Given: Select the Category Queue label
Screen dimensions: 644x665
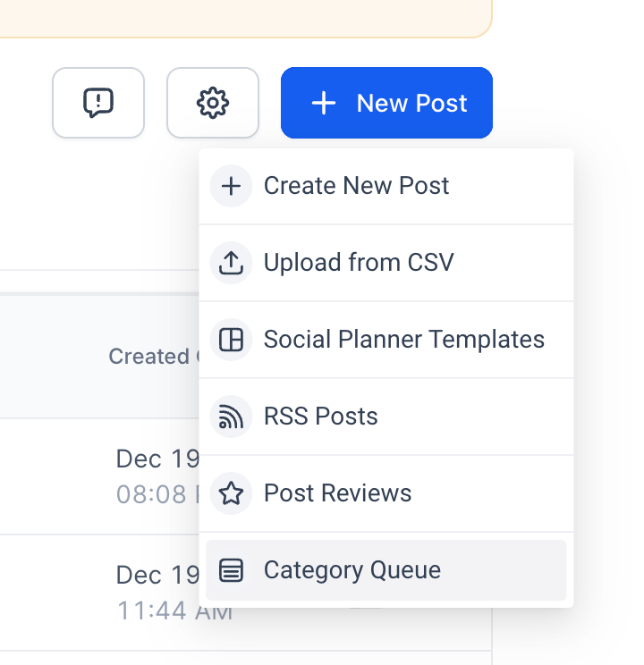Looking at the screenshot, I should (x=352, y=570).
